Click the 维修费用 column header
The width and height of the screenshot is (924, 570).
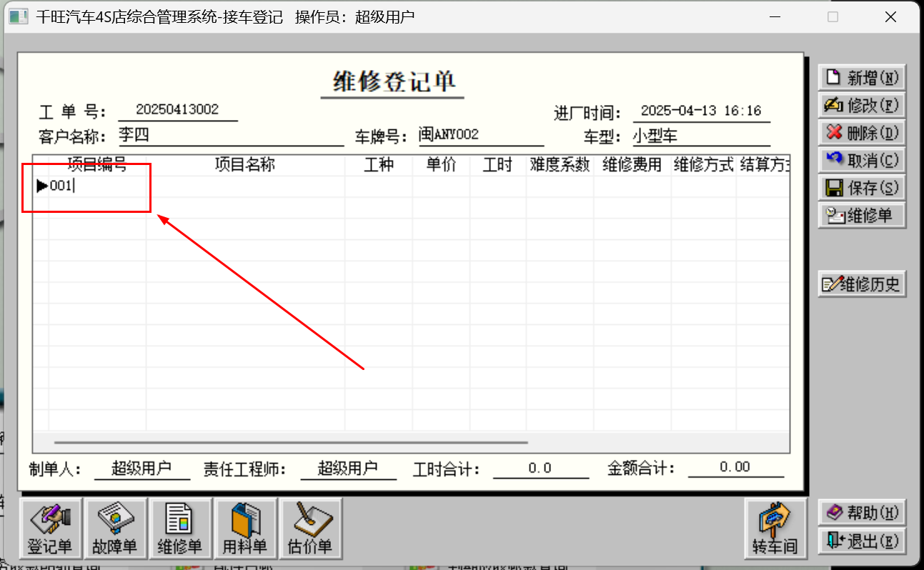pos(632,165)
